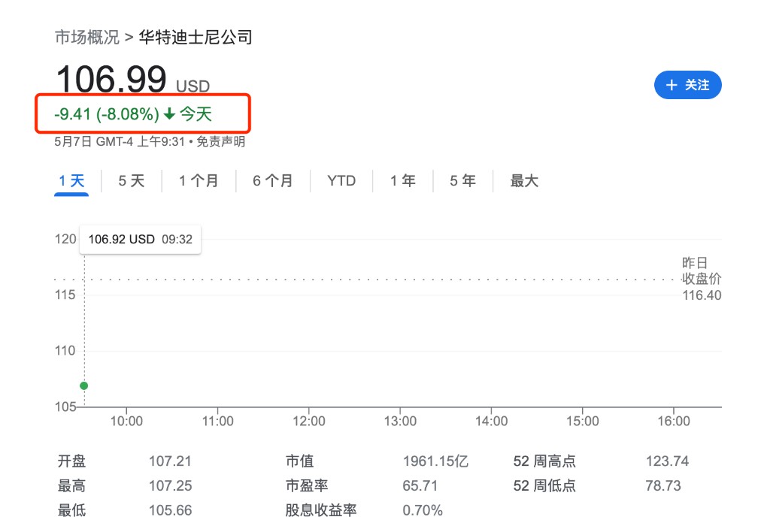Click the 10:00 time axis label
The height and width of the screenshot is (532, 770).
(126, 421)
